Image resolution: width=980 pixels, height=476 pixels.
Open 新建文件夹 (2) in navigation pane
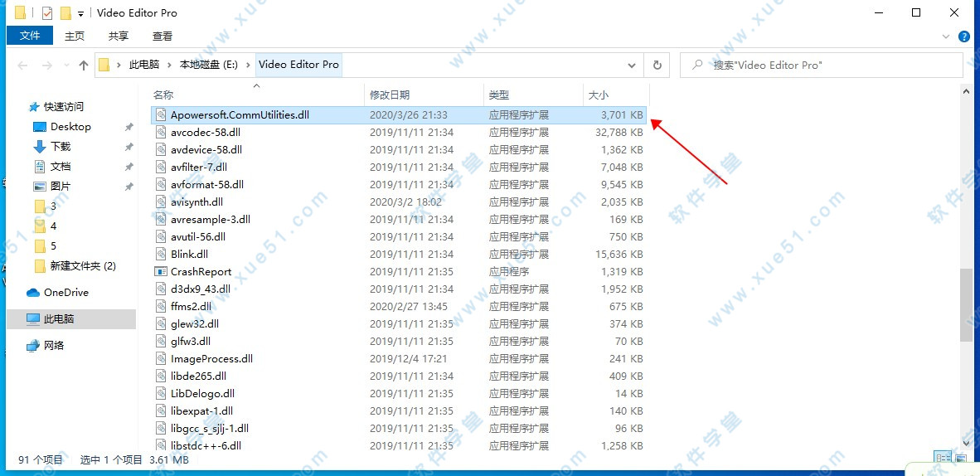(83, 266)
